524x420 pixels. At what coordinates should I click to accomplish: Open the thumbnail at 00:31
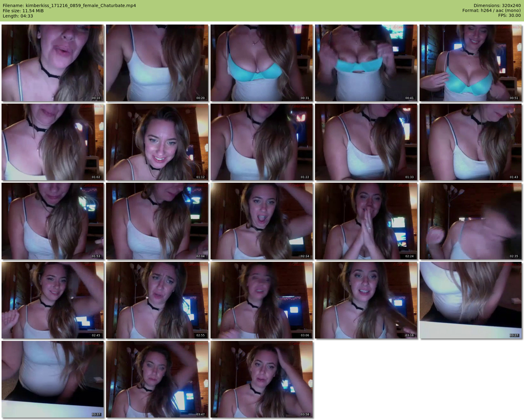point(261,63)
